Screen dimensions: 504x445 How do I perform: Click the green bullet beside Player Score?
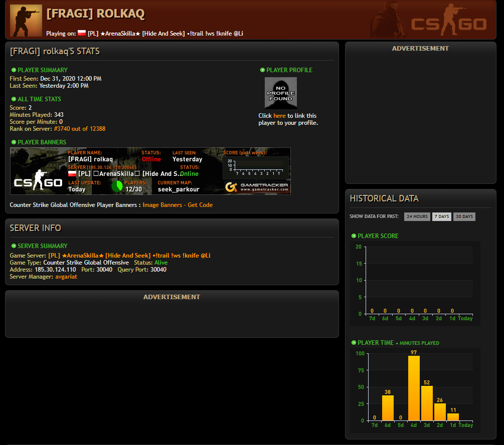pyautogui.click(x=354, y=236)
